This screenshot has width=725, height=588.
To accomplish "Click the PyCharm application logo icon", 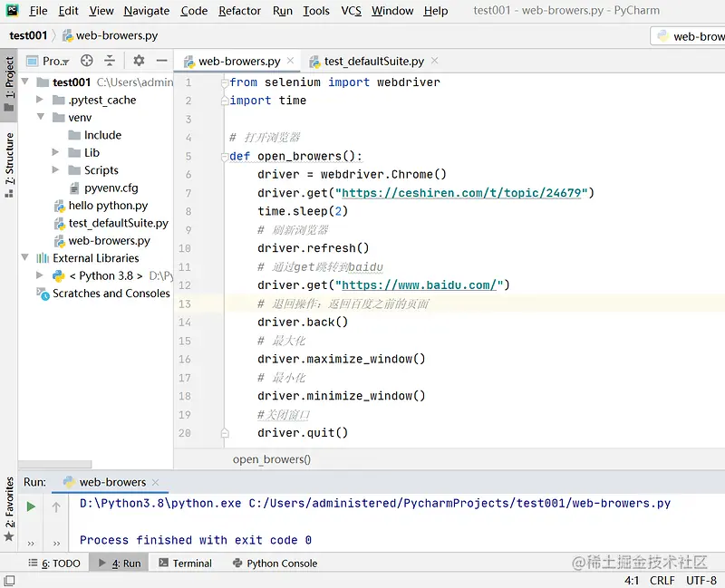I will click(x=12, y=10).
